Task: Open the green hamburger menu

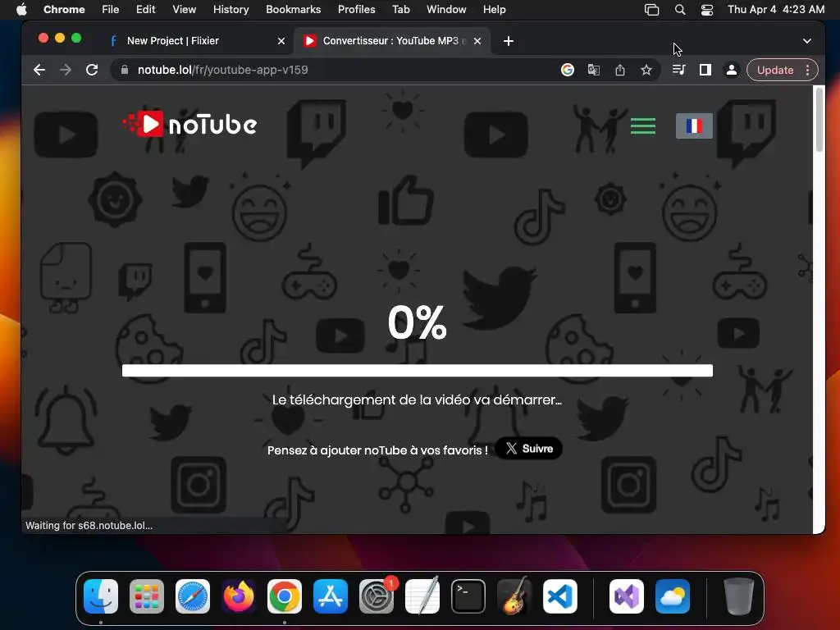Action: [x=643, y=126]
